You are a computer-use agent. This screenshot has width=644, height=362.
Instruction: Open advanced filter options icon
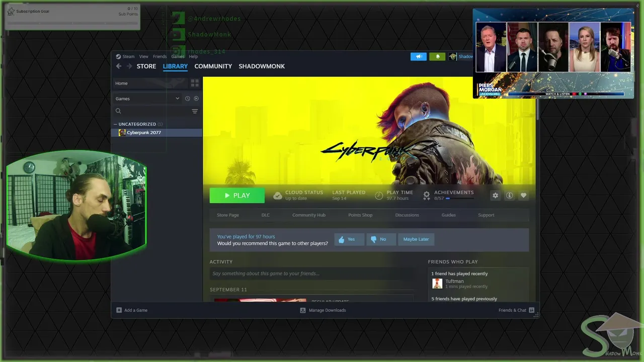pos(195,111)
